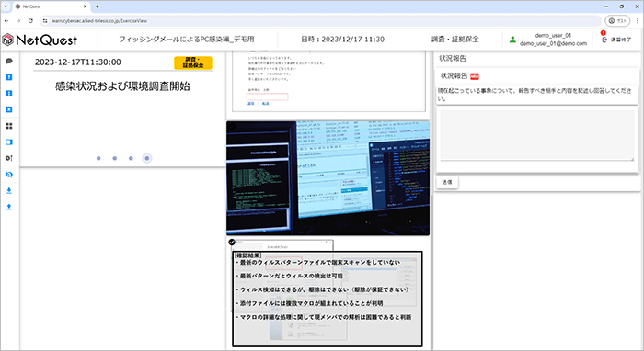Click the report text area
Image resolution: width=644 pixels, height=351 pixels.
pos(536,135)
